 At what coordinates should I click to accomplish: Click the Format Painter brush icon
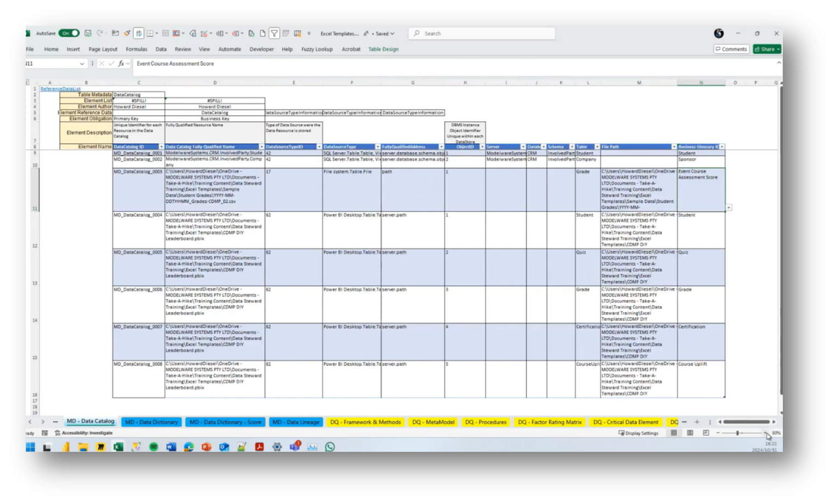point(127,33)
